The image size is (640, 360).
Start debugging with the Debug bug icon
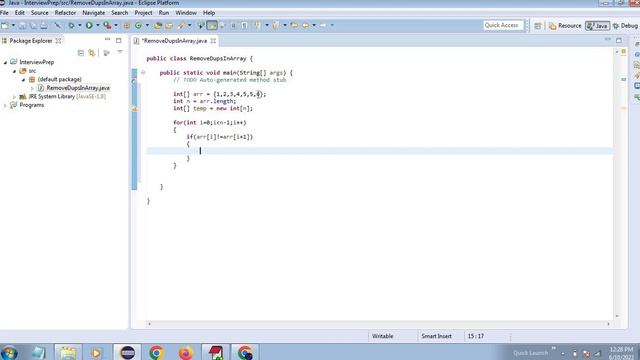(x=71, y=25)
